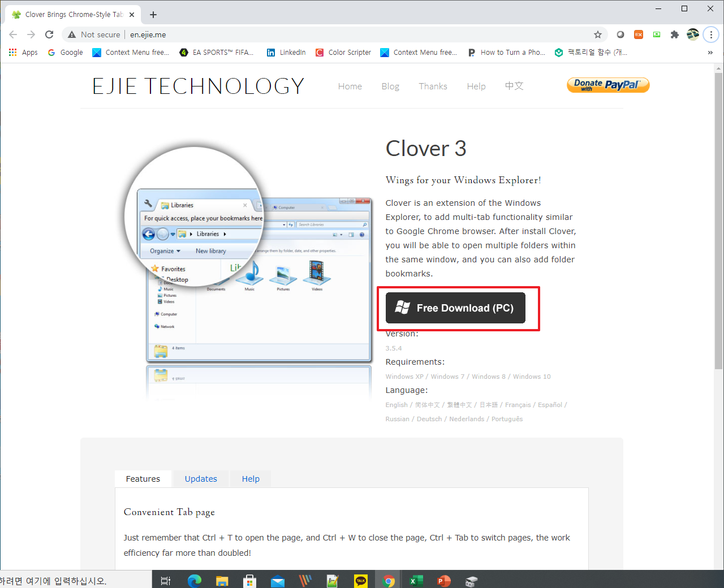Open the green monitor extension icon

pos(657,34)
